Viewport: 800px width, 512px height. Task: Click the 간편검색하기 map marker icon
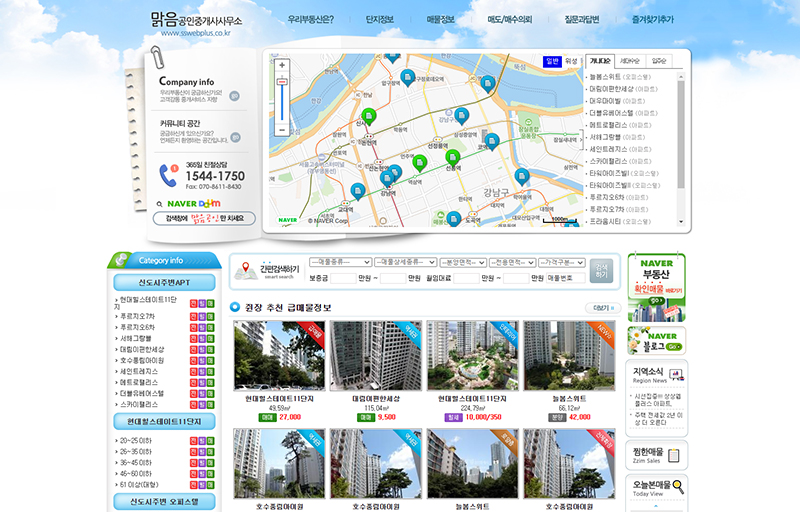246,271
